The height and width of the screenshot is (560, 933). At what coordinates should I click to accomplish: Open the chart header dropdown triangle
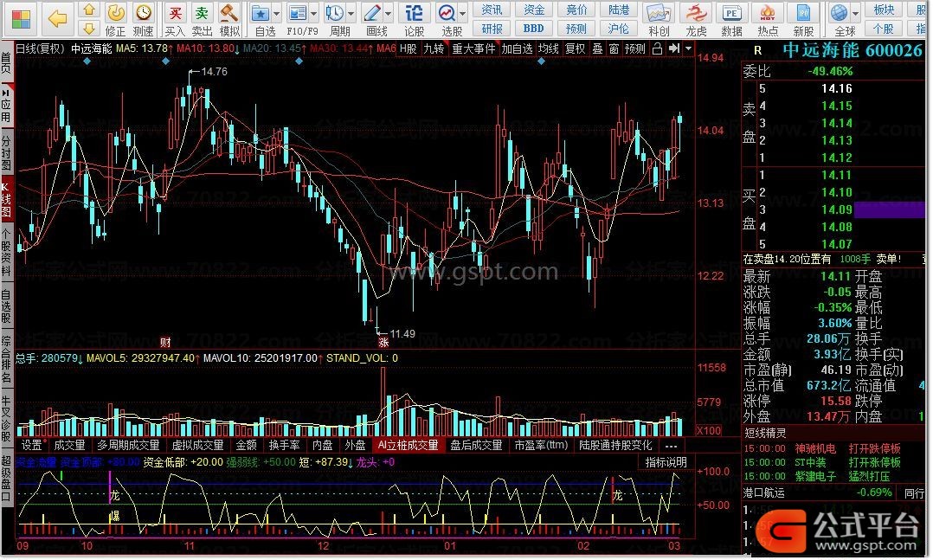pyautogui.click(x=688, y=48)
